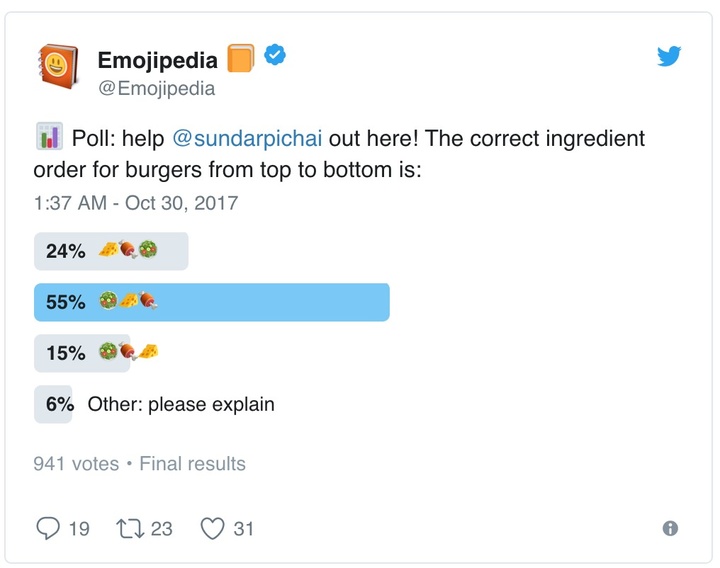Image resolution: width=720 pixels, height=568 pixels.
Task: Click the orange book emoji beside name
Action: 241,58
